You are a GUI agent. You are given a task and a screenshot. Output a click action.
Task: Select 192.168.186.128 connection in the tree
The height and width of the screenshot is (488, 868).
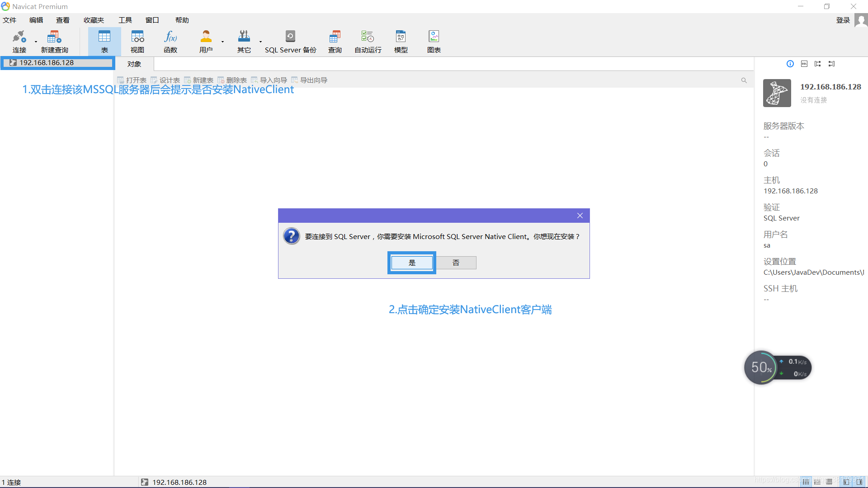coord(57,63)
